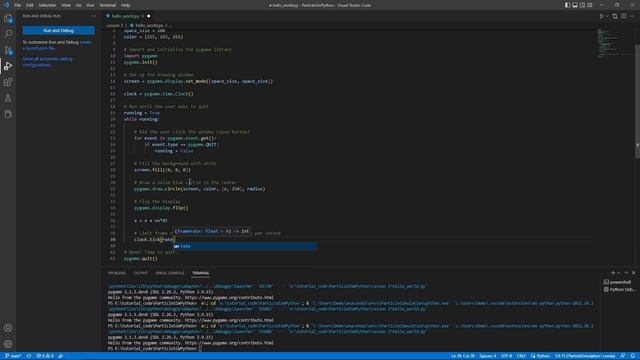Open the Search view in the activity bar
The height and width of the screenshot is (360, 640).
8,34
